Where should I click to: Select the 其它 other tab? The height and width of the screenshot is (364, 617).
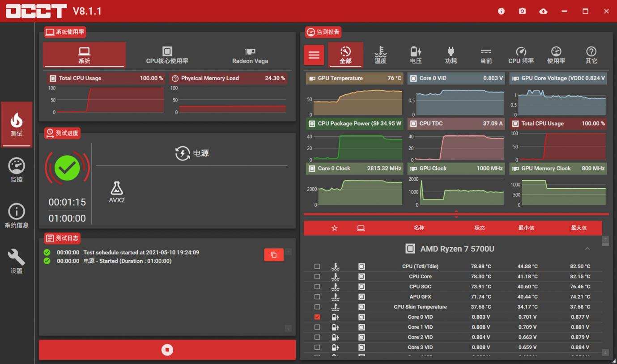pyautogui.click(x=591, y=55)
